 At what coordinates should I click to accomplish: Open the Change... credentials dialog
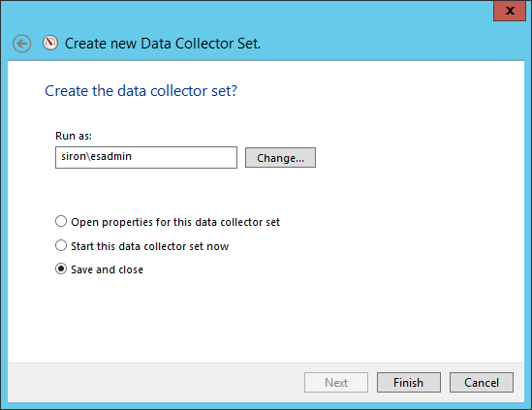(x=280, y=157)
